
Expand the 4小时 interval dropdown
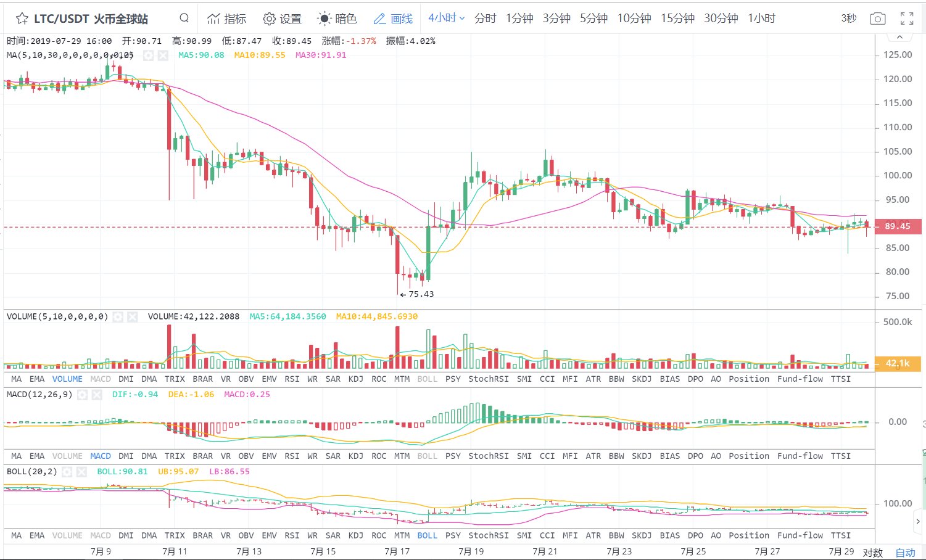pyautogui.click(x=447, y=18)
